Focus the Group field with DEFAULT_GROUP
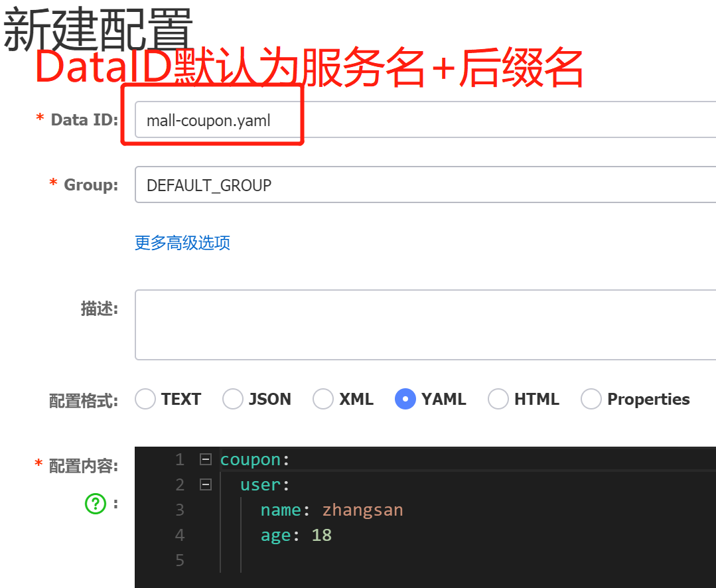Screen dimensions: 716x588 pos(425,184)
